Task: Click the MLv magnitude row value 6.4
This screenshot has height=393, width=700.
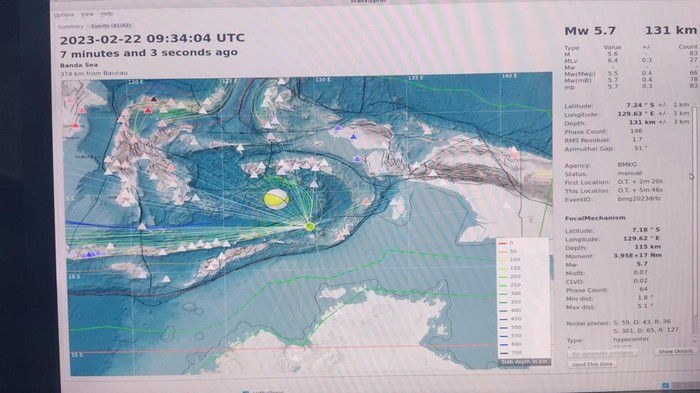Action: click(x=612, y=60)
